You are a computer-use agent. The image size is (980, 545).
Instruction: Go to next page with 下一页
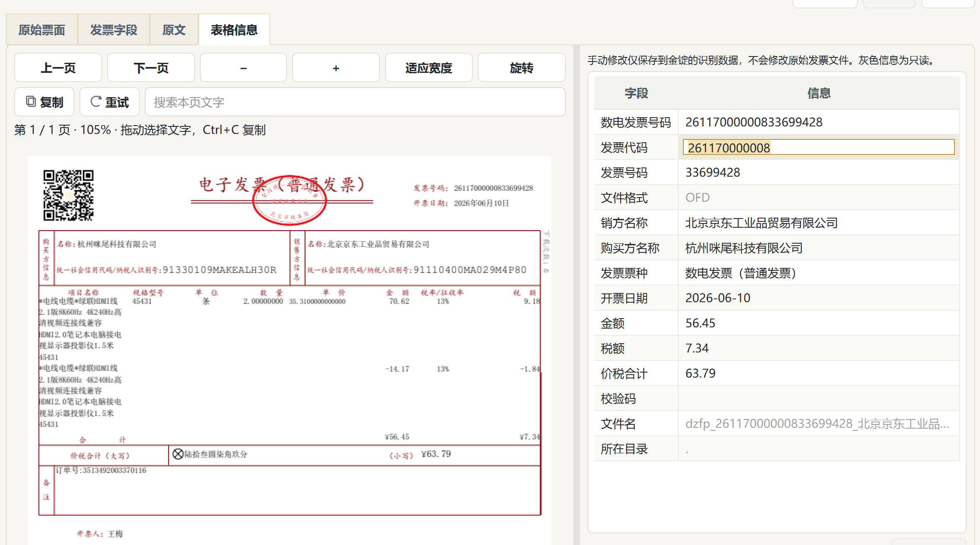tap(151, 67)
